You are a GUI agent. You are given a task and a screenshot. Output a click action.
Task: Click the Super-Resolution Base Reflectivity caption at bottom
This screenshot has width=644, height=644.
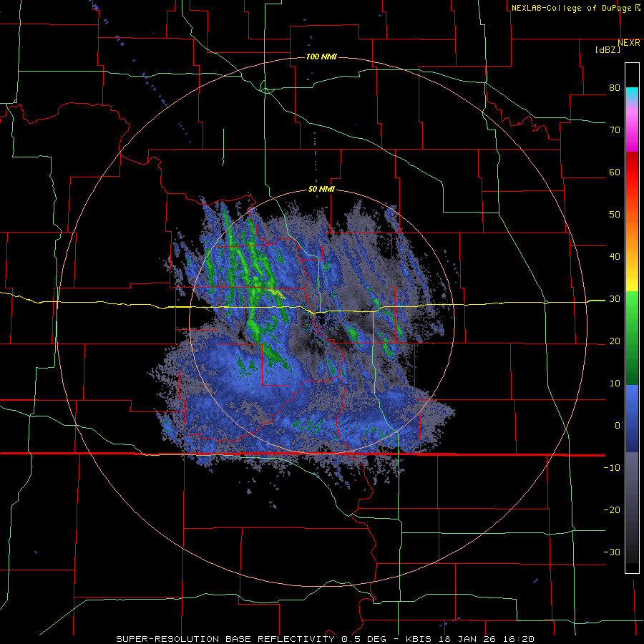[x=325, y=639]
